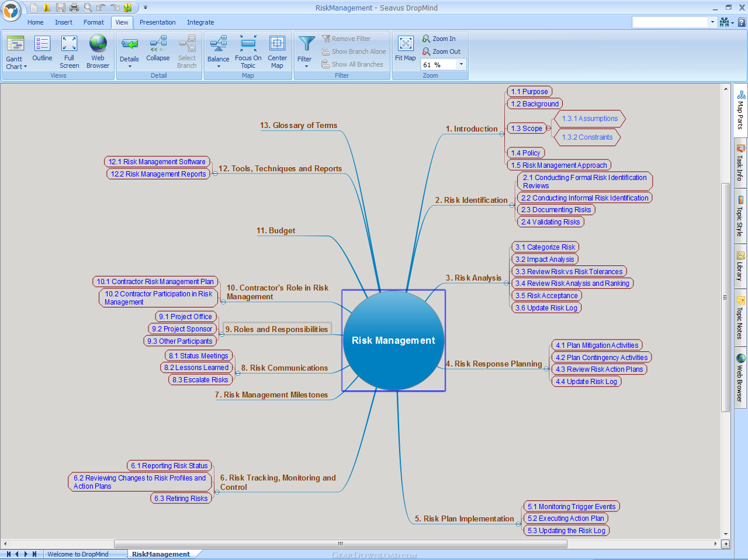Open the Home ribbon tab
Viewport: 748px width, 560px height.
35,22
